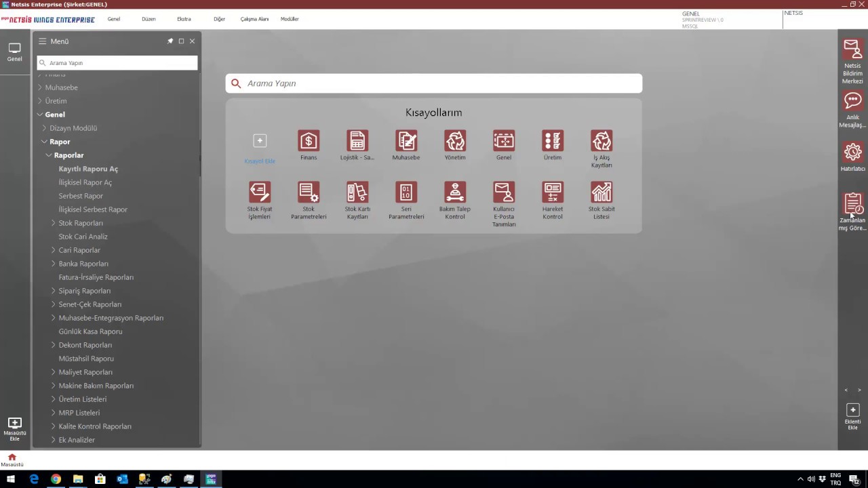Maximize the Menü panel

pyautogui.click(x=181, y=41)
